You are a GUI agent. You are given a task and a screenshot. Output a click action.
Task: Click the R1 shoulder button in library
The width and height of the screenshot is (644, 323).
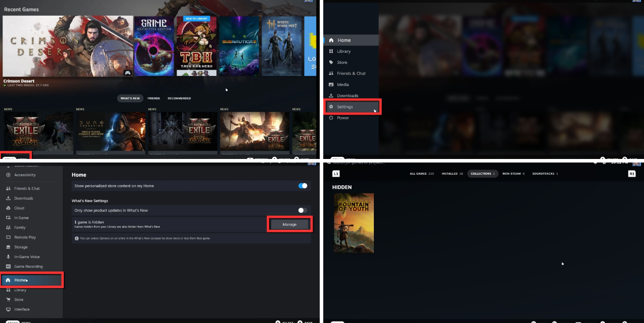click(632, 174)
